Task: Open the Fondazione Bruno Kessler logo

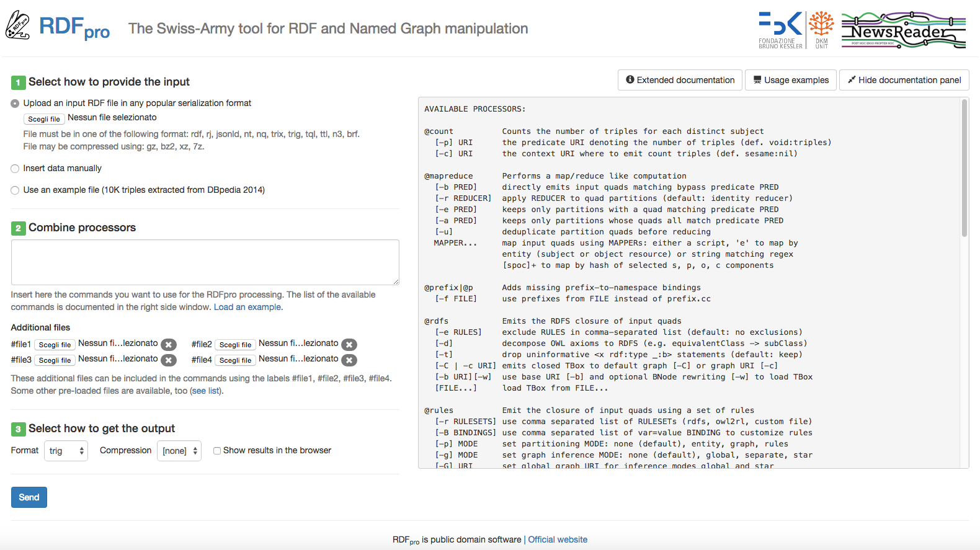Action: [x=780, y=30]
